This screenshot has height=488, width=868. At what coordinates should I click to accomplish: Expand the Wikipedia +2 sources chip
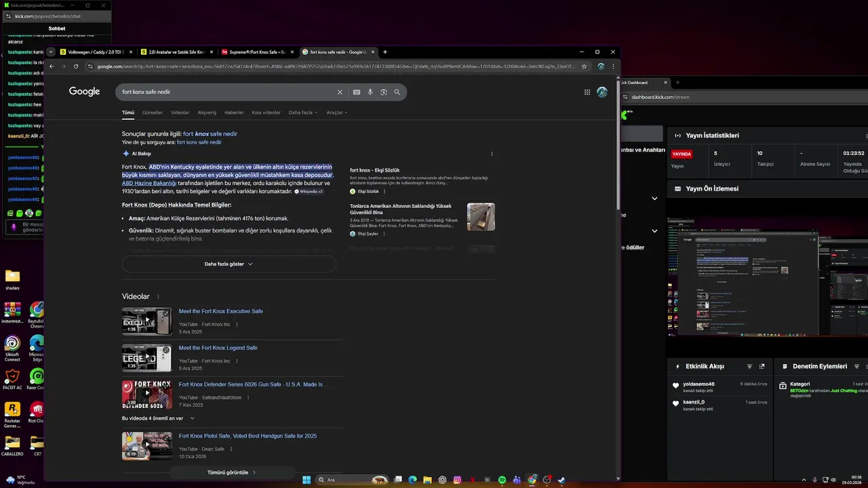[x=309, y=192]
